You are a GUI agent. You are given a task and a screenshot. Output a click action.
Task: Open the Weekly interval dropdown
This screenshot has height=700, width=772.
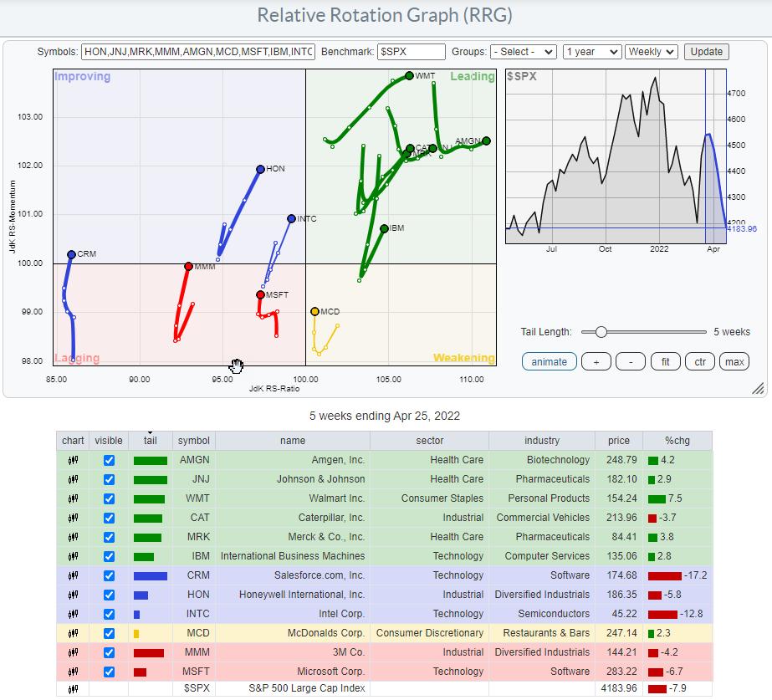click(x=652, y=52)
